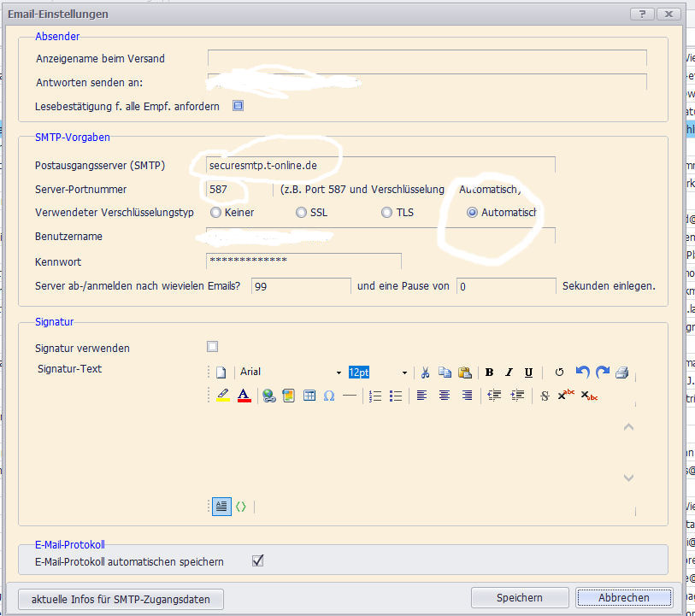Apply strikethrough formatting
The height and width of the screenshot is (616, 695).
pos(545,396)
